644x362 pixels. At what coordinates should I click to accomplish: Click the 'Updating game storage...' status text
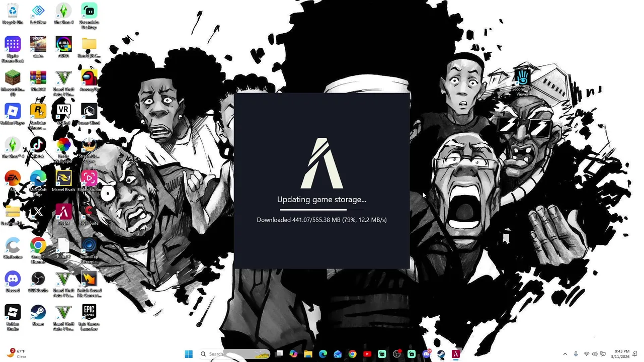pos(321,200)
